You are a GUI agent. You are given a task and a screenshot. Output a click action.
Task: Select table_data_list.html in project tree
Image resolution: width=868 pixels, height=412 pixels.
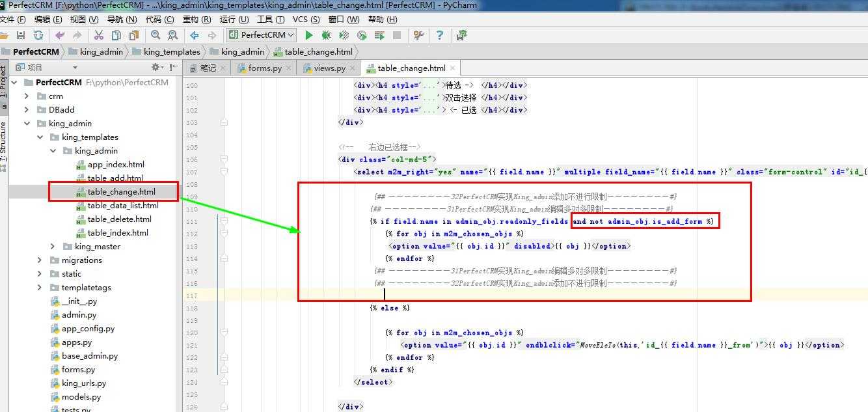tap(123, 206)
